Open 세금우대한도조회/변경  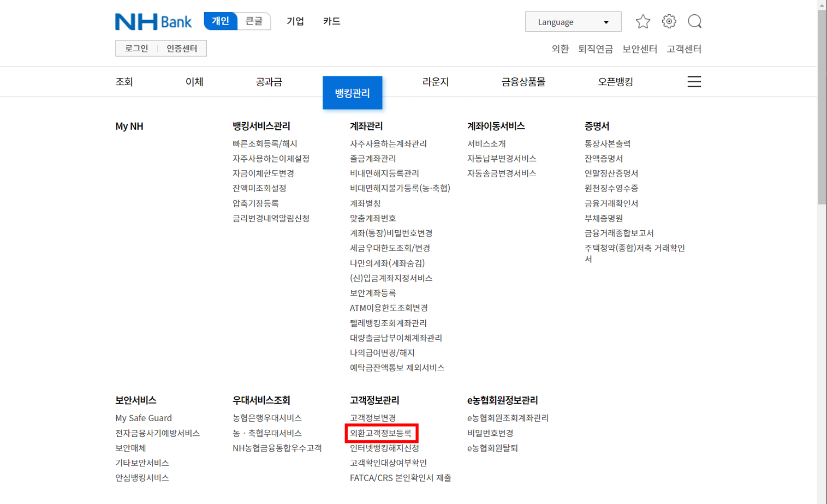(x=390, y=248)
